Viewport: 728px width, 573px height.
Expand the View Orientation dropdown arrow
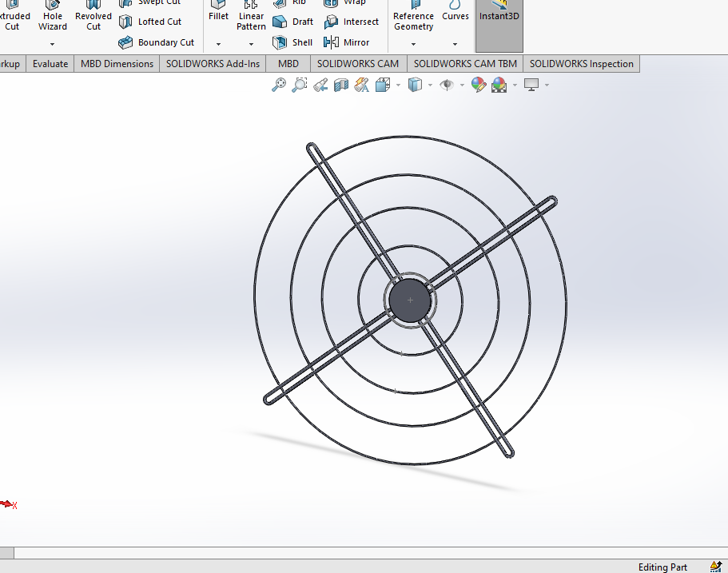398,85
